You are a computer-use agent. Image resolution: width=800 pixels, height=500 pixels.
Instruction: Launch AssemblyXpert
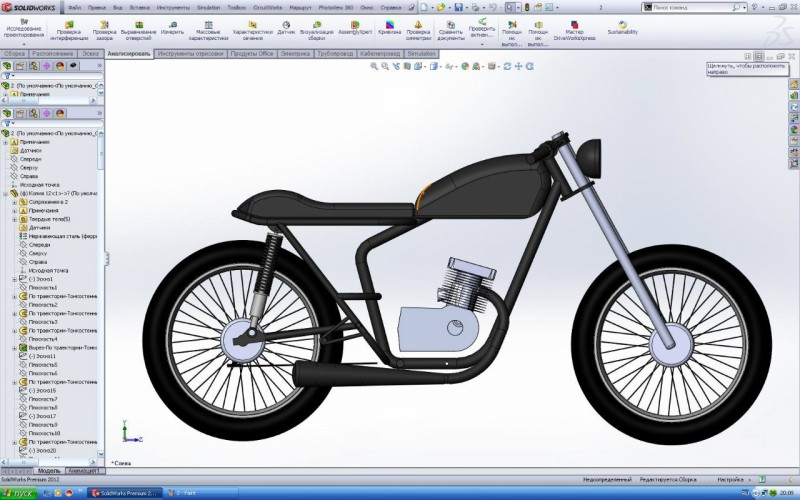click(355, 28)
